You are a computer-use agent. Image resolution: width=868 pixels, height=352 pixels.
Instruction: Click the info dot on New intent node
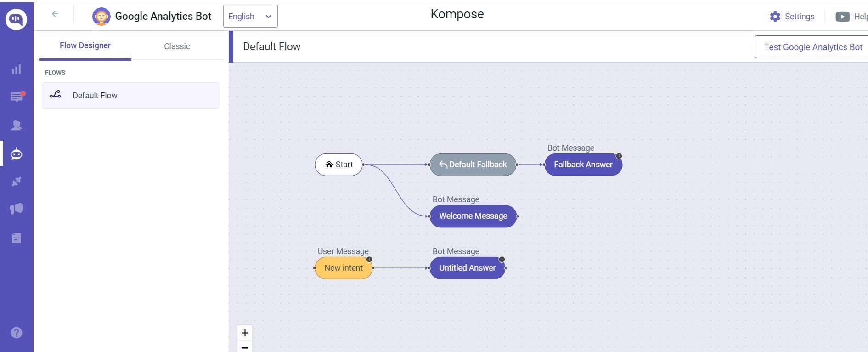[369, 259]
